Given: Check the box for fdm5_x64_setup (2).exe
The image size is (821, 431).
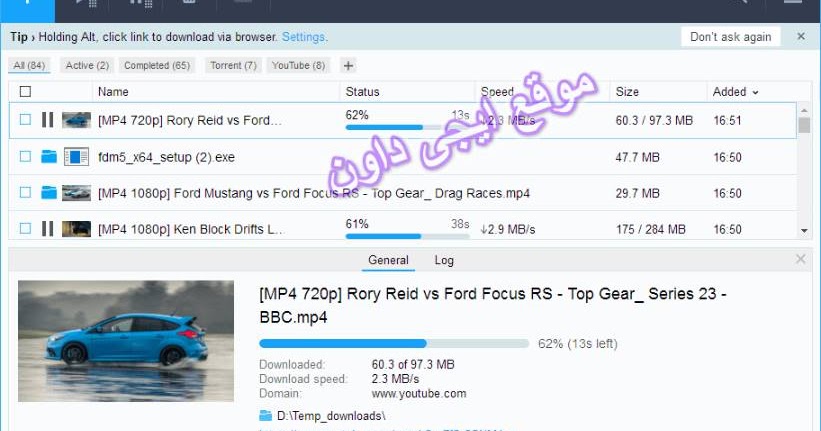Looking at the screenshot, I should 25,156.
